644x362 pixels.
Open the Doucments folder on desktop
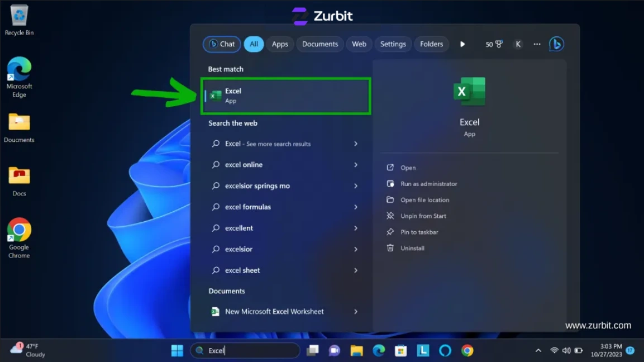coord(19,128)
